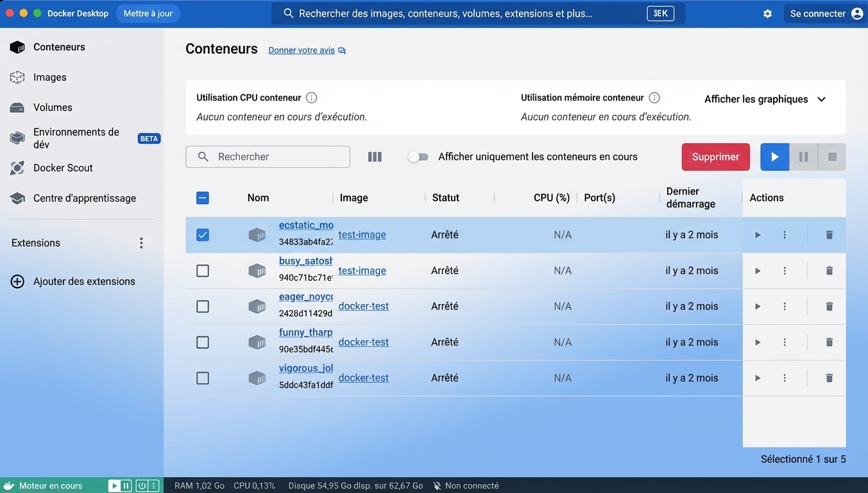Viewport: 868px width, 493px height.
Task: Open docker-test link in vigorous_jol row
Action: (364, 378)
